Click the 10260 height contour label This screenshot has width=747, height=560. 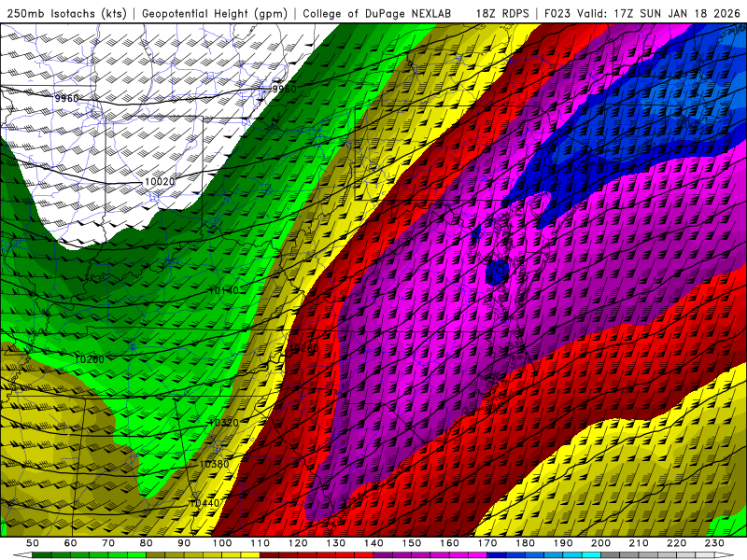[x=303, y=348]
